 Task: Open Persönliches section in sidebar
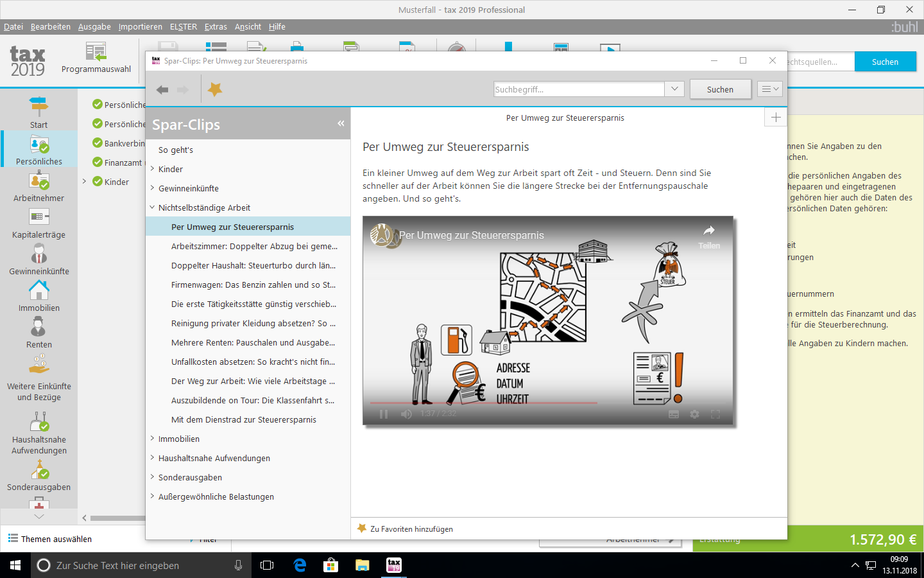click(x=38, y=149)
